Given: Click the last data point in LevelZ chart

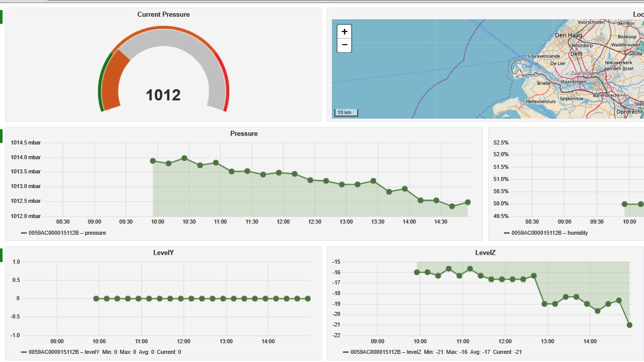Looking at the screenshot, I should [629, 325].
